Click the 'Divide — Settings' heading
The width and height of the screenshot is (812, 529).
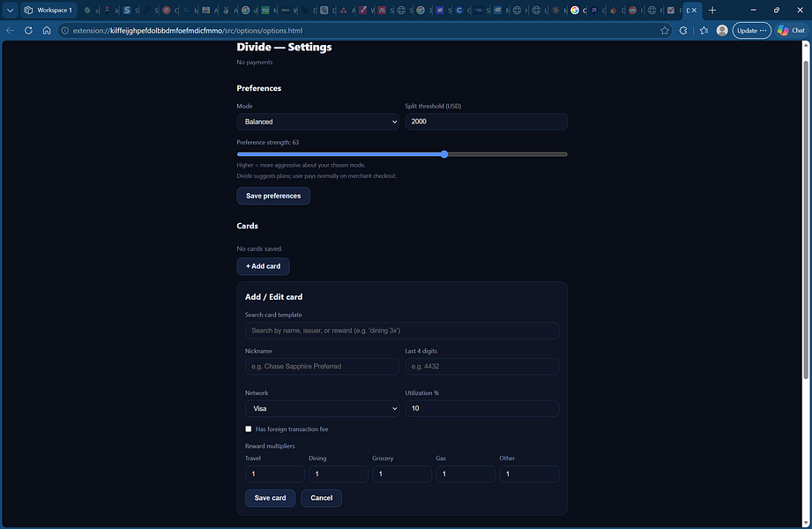click(284, 47)
